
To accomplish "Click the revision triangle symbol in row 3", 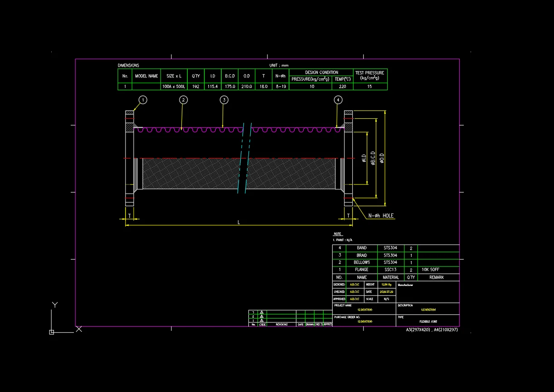I will tap(262, 312).
